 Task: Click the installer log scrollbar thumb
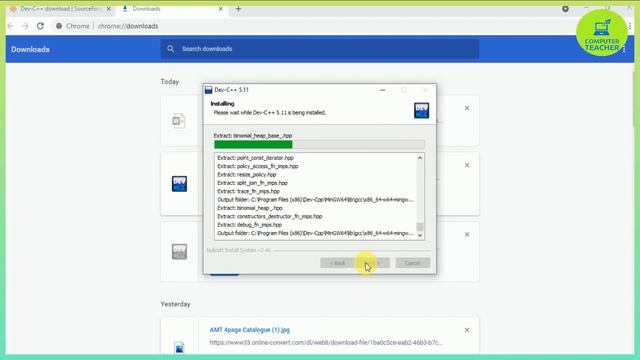pyautogui.click(x=420, y=227)
